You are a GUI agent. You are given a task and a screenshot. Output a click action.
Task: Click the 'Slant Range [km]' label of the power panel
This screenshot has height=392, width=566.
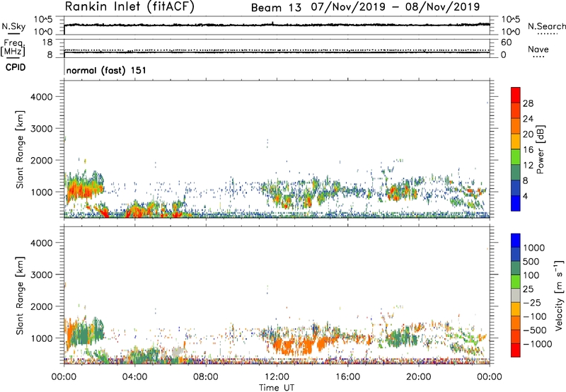(x=19, y=149)
